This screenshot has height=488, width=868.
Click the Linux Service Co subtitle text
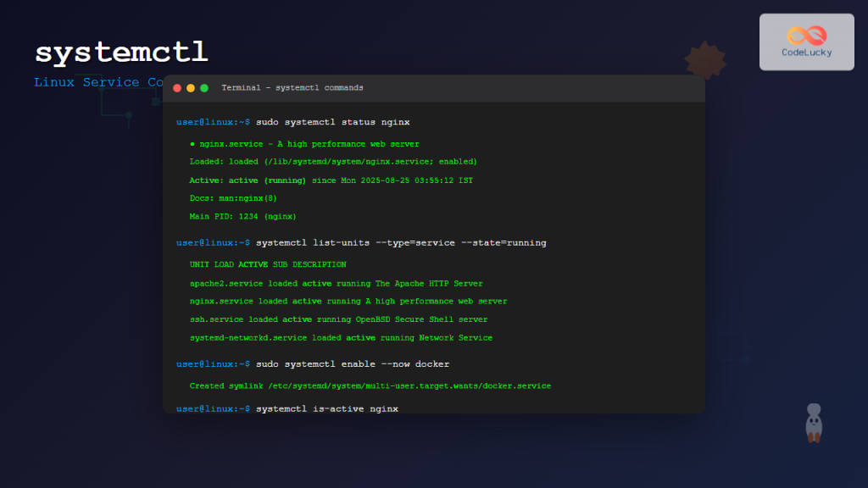click(97, 82)
